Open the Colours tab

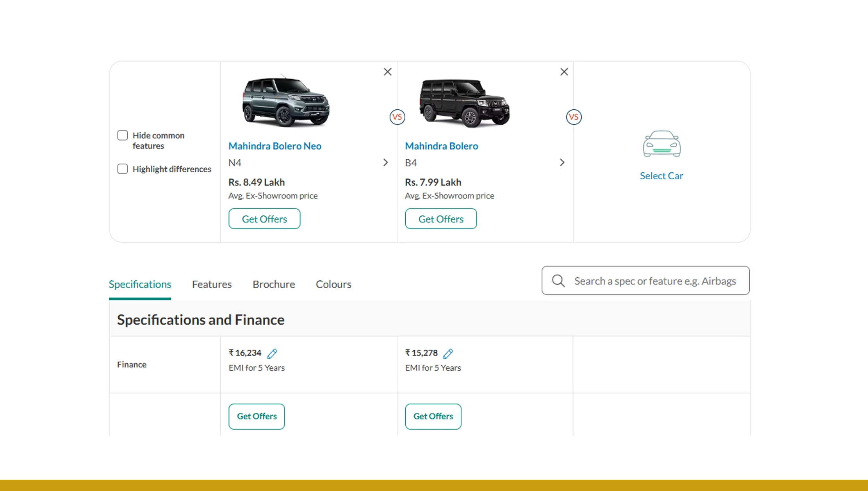click(333, 284)
